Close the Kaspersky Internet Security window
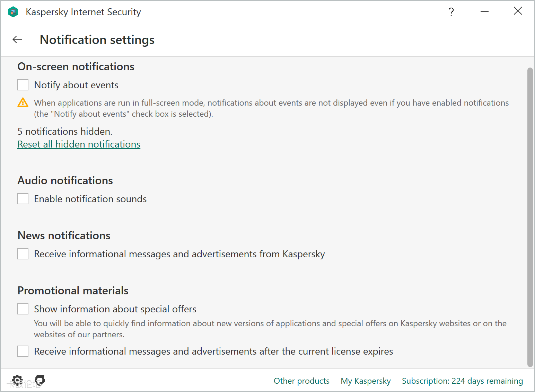The image size is (535, 392). pyautogui.click(x=518, y=11)
